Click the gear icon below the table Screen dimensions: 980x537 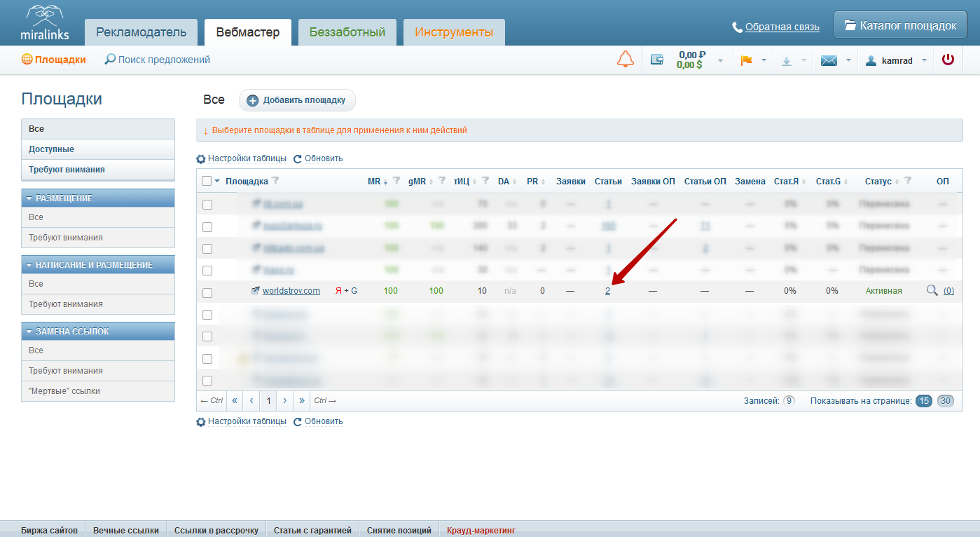[x=201, y=422]
